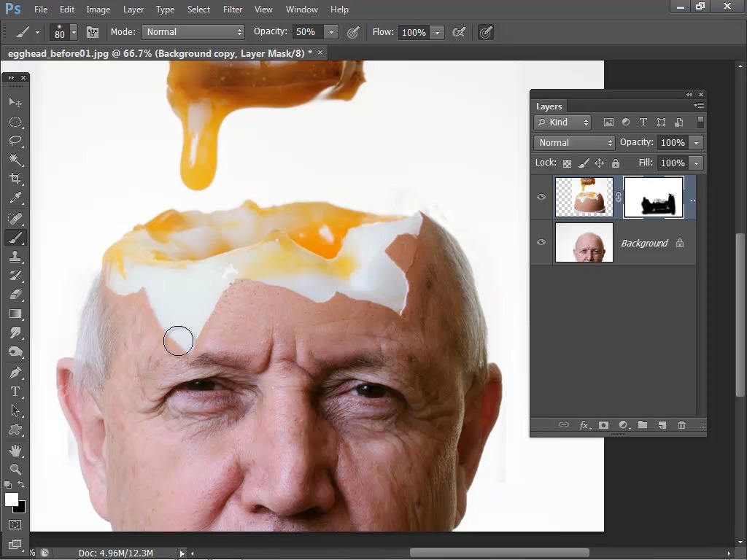
Task: Select the Lasso tool
Action: [15, 141]
